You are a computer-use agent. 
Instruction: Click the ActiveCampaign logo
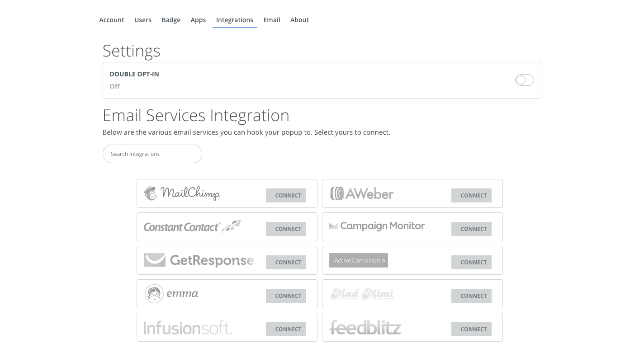click(359, 260)
